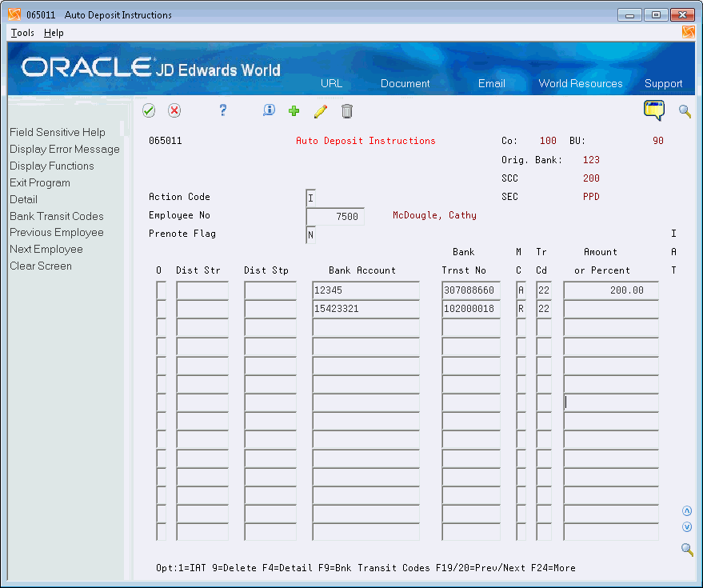Click the bottom-right magnifying glass icon
The height and width of the screenshot is (588, 703).
[687, 549]
